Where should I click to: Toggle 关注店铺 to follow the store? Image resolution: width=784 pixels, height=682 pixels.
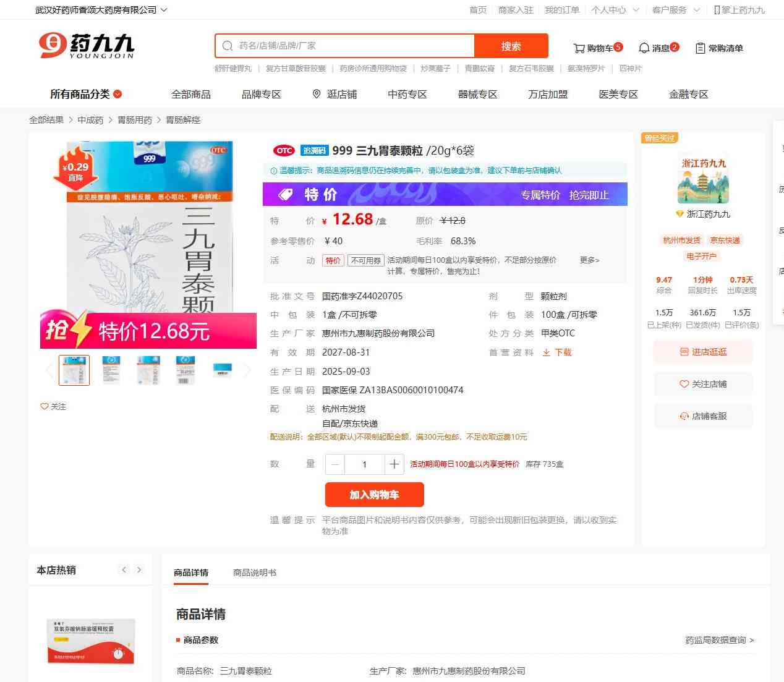pos(703,384)
